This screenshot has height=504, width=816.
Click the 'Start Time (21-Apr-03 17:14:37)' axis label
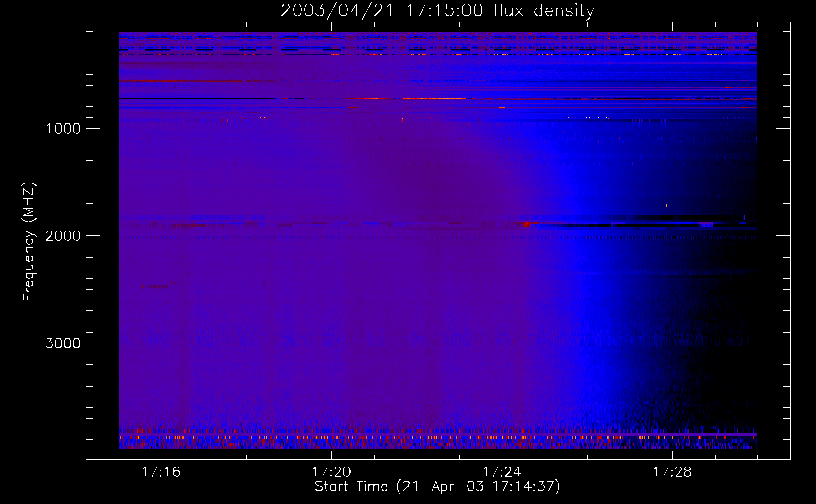[437, 487]
